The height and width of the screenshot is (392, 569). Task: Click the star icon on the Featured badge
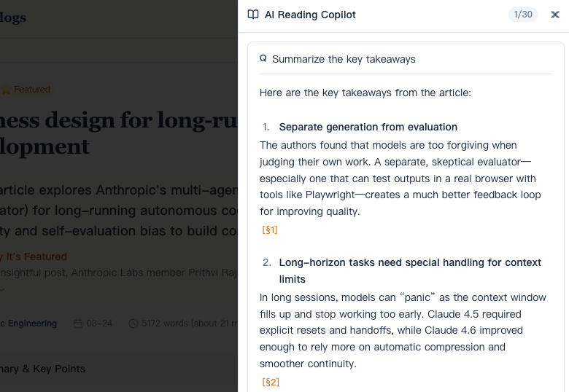tap(7, 90)
